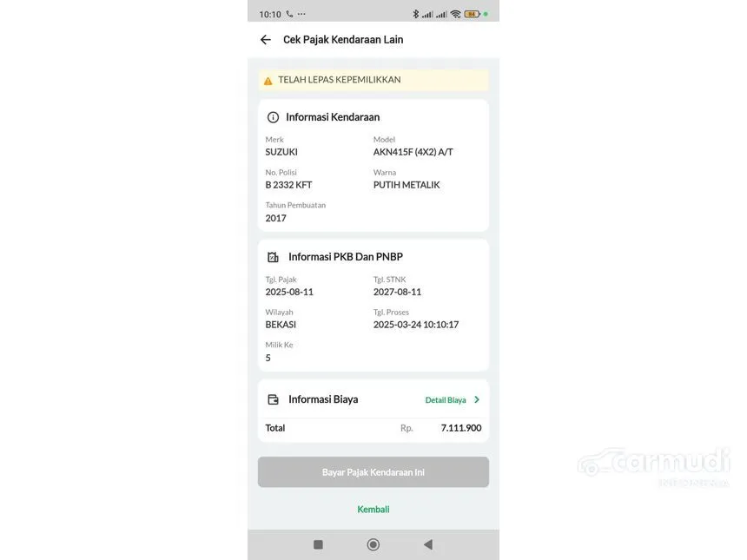
Task: Tap the Android back triangle button
Action: click(428, 544)
